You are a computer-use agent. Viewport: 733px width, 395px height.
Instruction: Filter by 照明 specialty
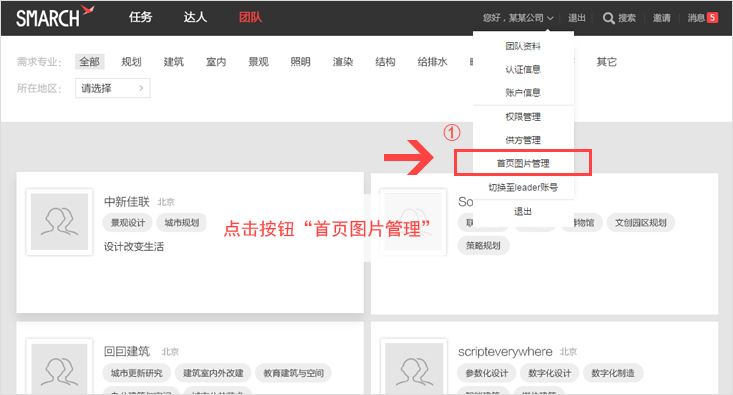click(x=301, y=62)
